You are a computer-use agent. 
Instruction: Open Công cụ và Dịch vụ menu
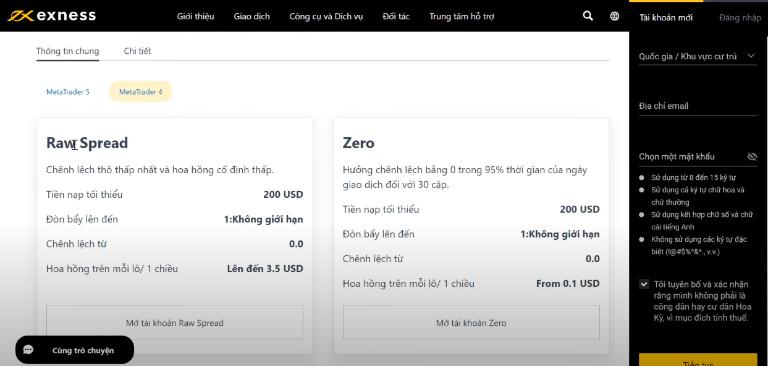click(x=326, y=16)
